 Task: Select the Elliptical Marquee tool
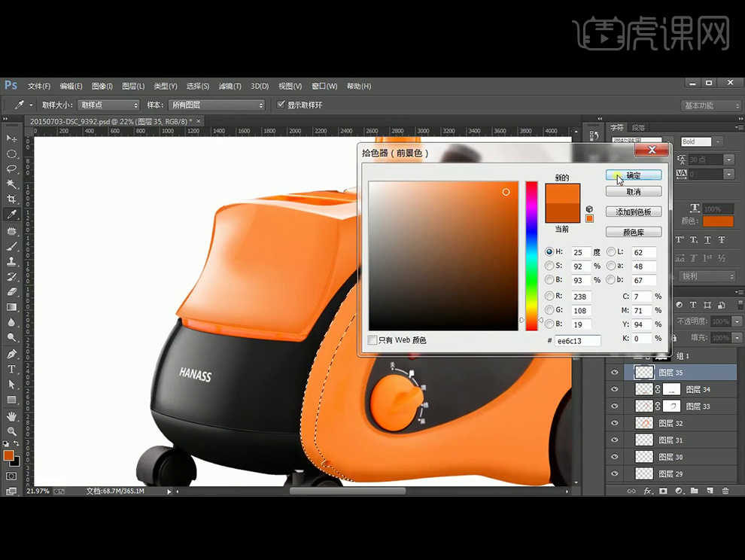11,154
